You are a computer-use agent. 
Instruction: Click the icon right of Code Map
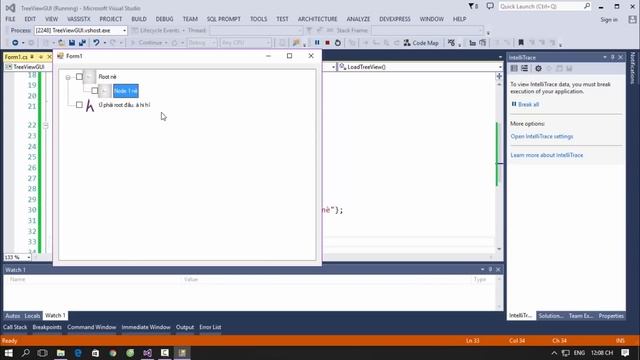pyautogui.click(x=451, y=42)
